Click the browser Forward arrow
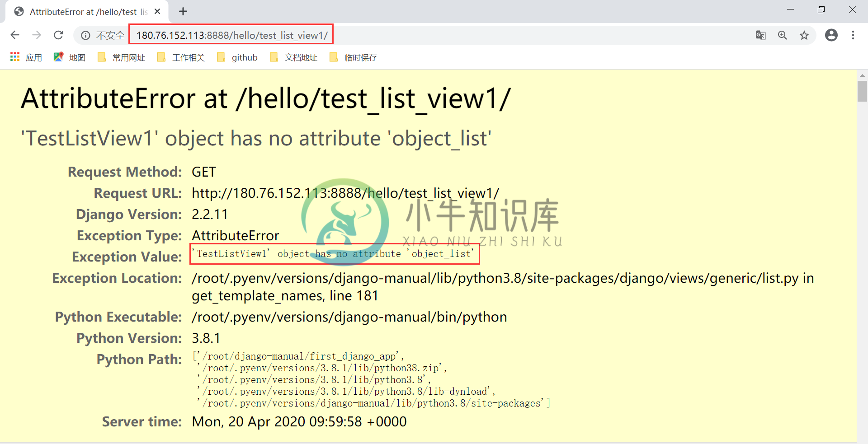 [x=37, y=35]
